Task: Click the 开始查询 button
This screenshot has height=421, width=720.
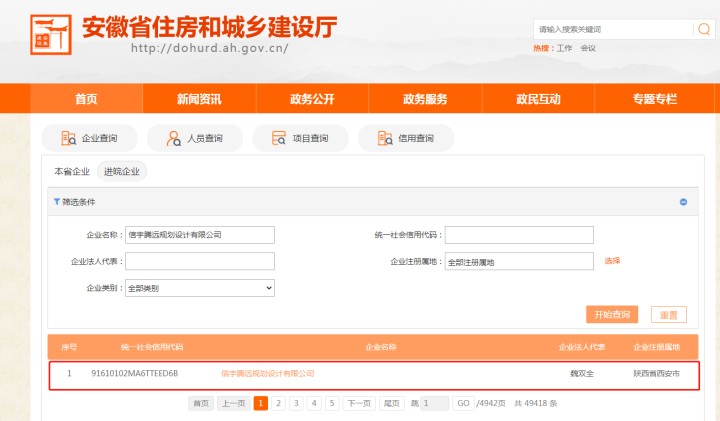Action: click(612, 314)
